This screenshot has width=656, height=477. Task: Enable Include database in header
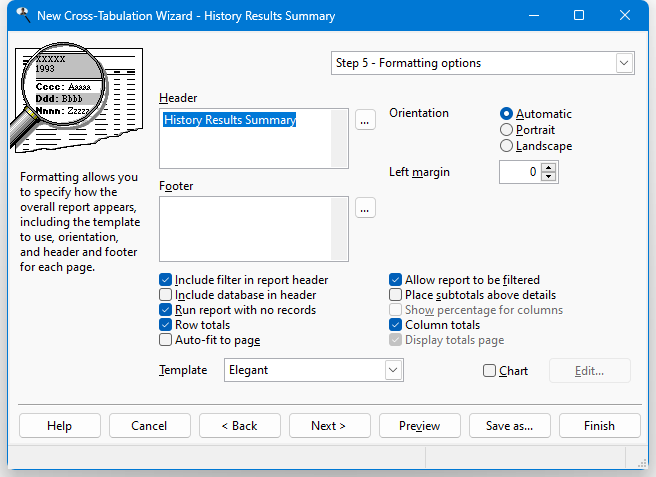point(166,295)
